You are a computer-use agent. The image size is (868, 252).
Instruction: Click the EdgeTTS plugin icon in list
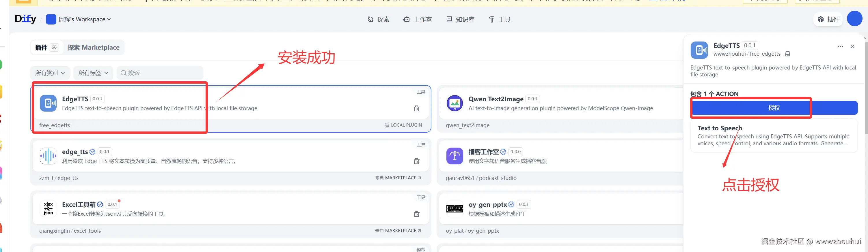[48, 103]
